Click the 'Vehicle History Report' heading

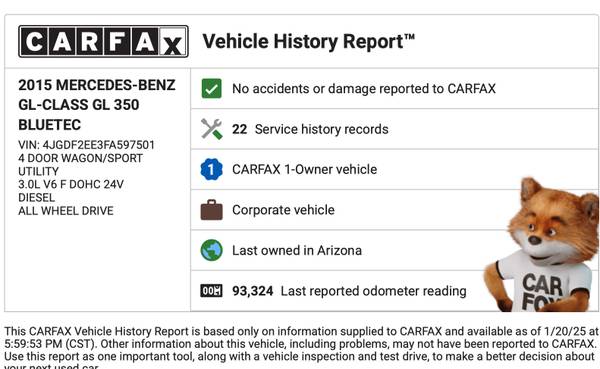[x=308, y=41]
